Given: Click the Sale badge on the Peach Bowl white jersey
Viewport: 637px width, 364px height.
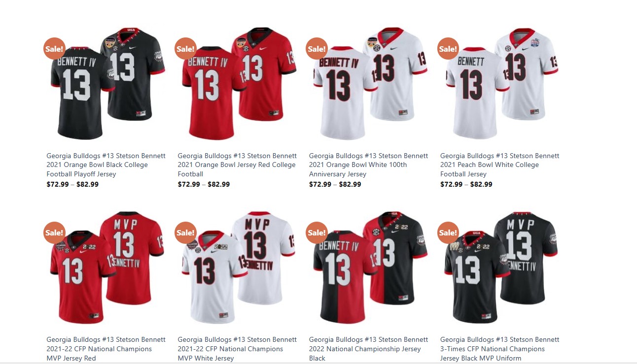Looking at the screenshot, I should pyautogui.click(x=448, y=49).
